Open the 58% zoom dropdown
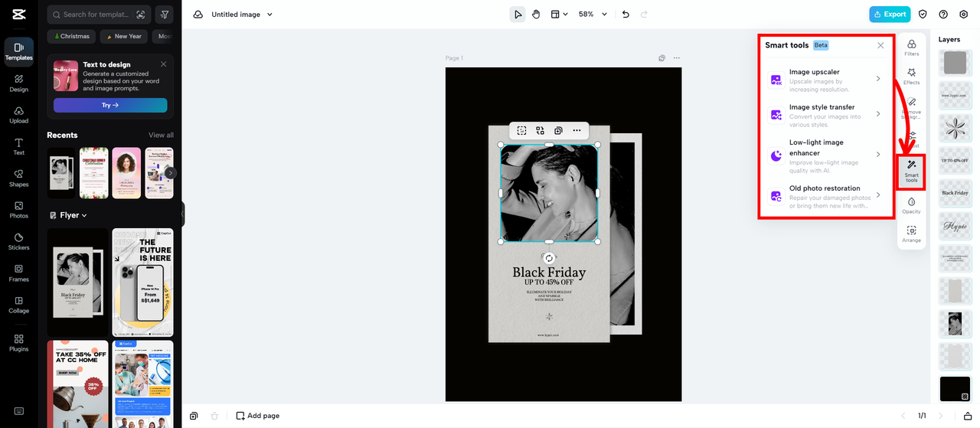The width and height of the screenshot is (980, 428). click(x=593, y=15)
